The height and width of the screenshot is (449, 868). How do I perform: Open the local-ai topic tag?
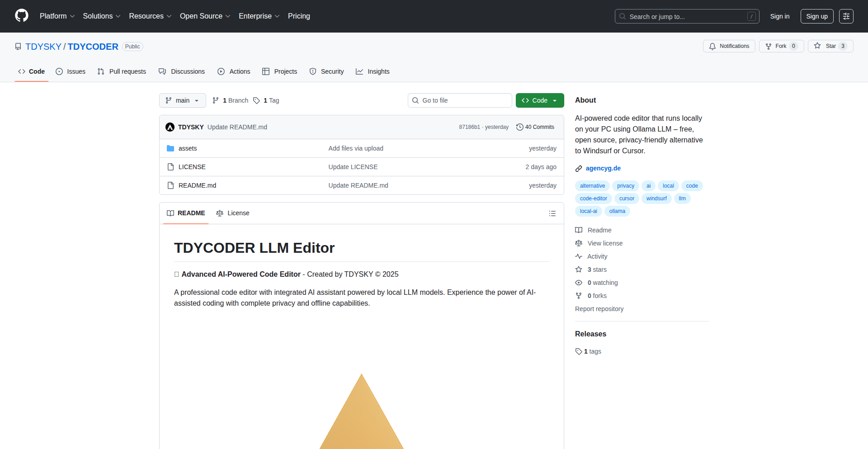pos(589,211)
